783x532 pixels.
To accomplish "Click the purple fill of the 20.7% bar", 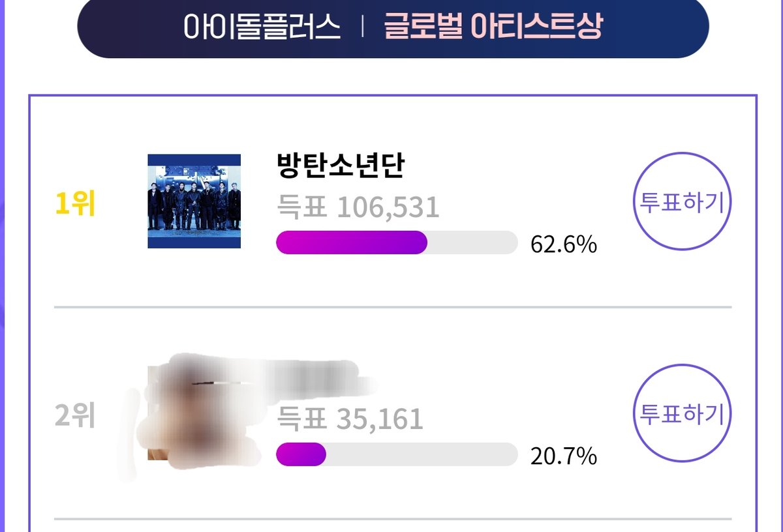I will pos(301,454).
